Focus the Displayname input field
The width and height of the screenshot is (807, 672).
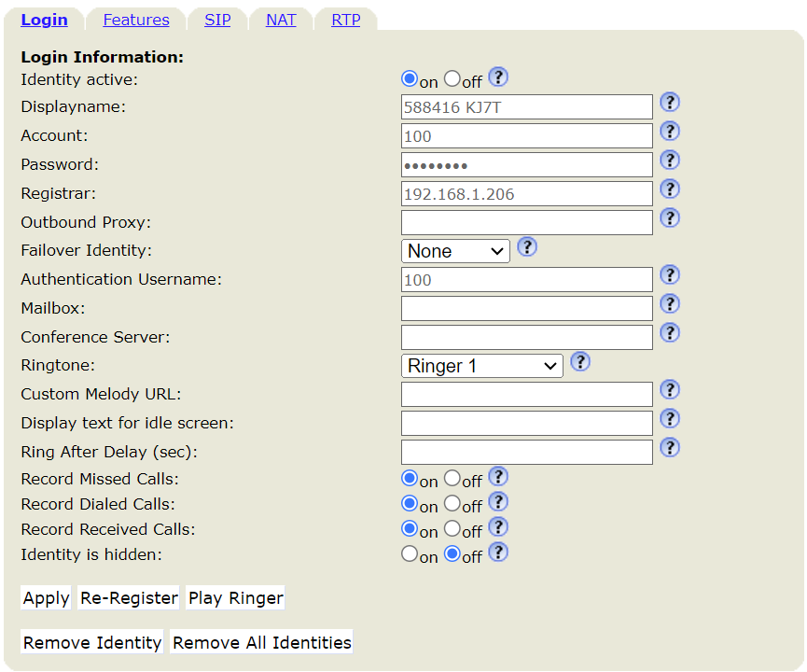pos(526,107)
